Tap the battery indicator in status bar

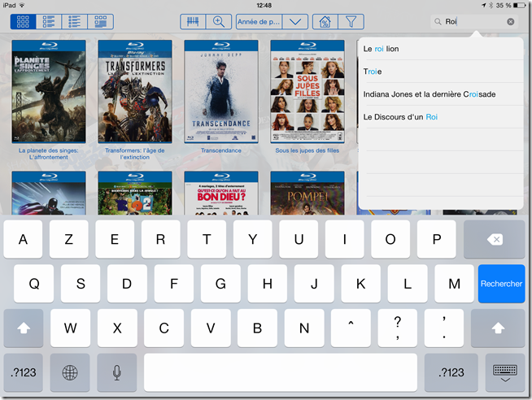519,6
